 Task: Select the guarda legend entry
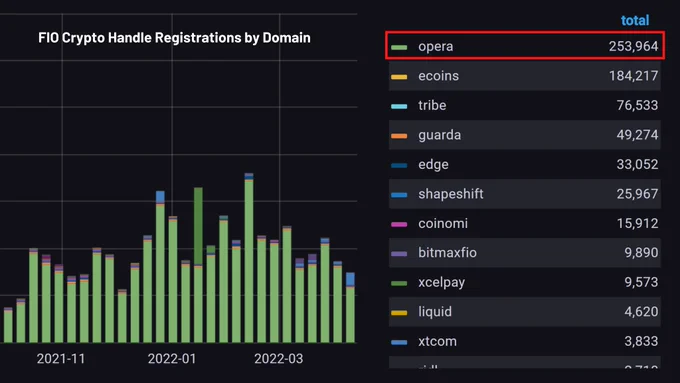525,135
